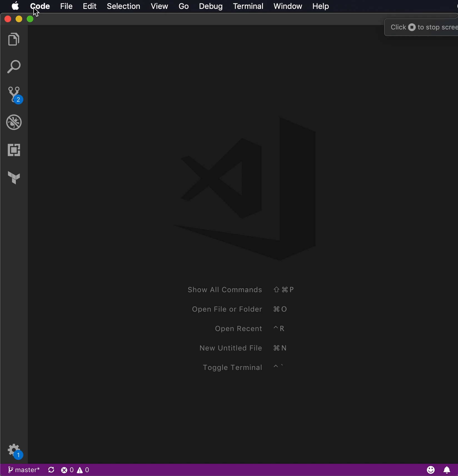Toggle the notifications bell
This screenshot has width=458, height=476.
(x=447, y=470)
